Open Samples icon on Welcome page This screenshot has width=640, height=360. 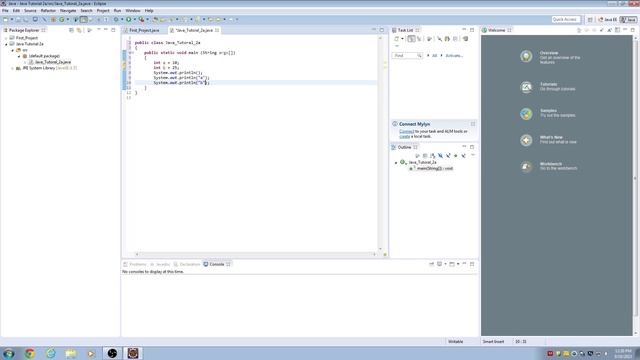tap(526, 113)
